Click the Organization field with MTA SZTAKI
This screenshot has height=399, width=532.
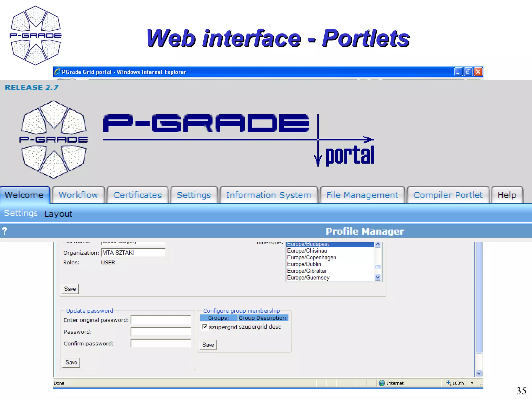coord(133,252)
